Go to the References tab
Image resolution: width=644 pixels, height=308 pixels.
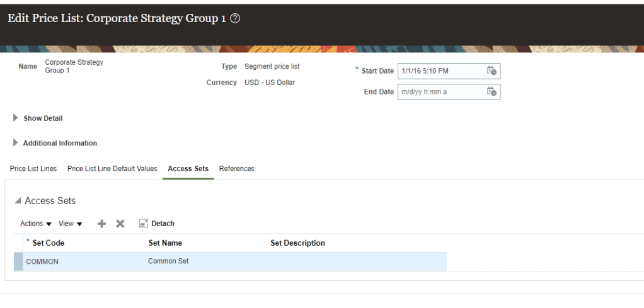[236, 169]
